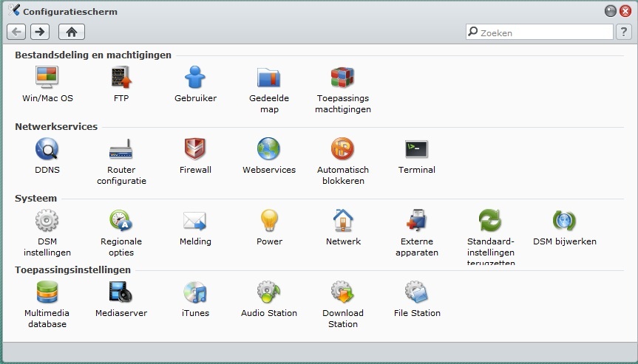638x364 pixels.
Task: Open the iTunes icon
Action: coord(195,292)
